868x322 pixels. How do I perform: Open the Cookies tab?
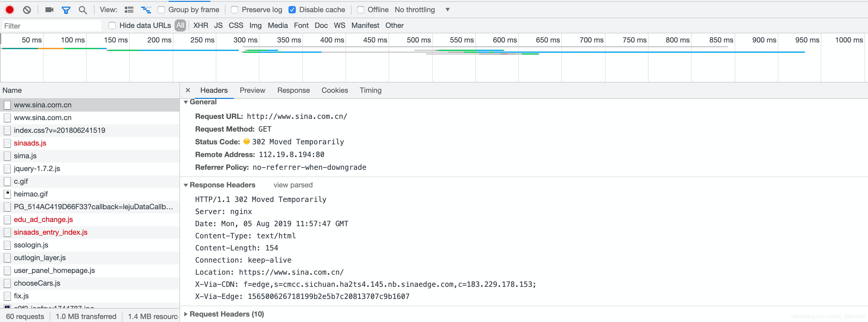point(335,90)
